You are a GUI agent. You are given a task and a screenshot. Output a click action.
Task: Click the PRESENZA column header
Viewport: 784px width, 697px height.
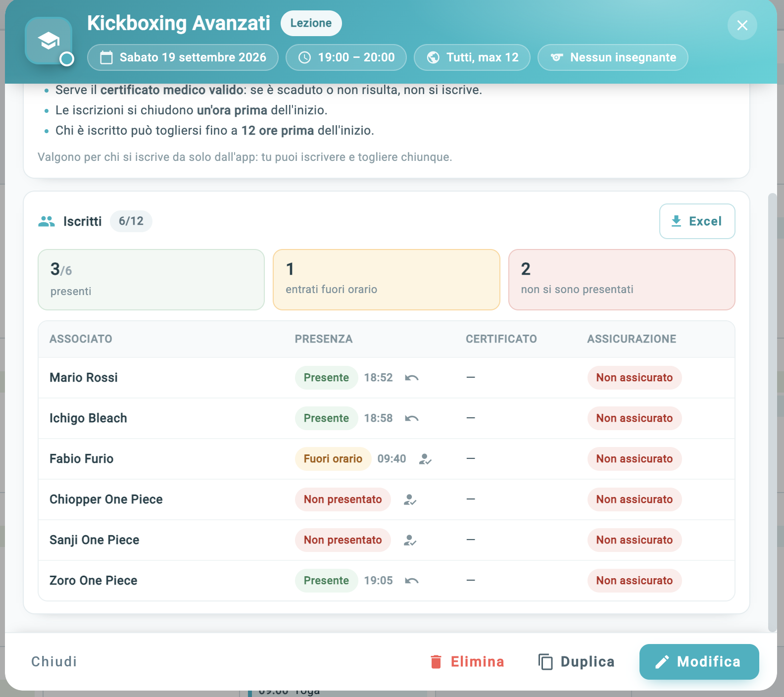(324, 339)
